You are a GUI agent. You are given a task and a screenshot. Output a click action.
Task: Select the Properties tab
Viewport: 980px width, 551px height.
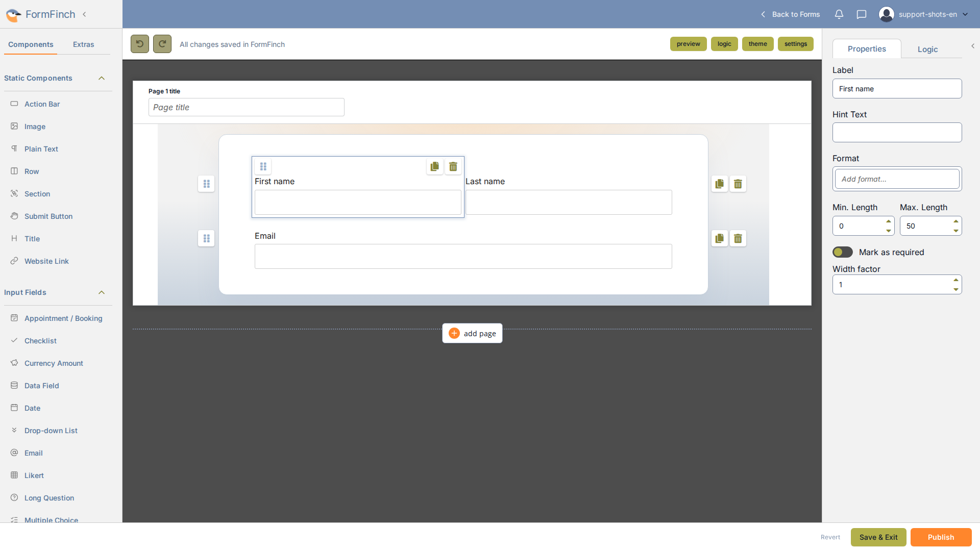click(867, 48)
